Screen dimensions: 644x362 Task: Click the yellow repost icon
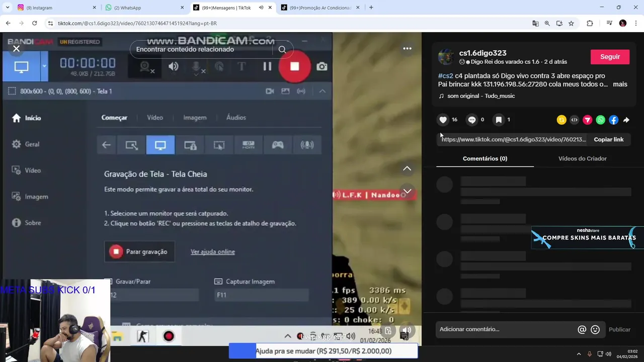click(x=561, y=120)
